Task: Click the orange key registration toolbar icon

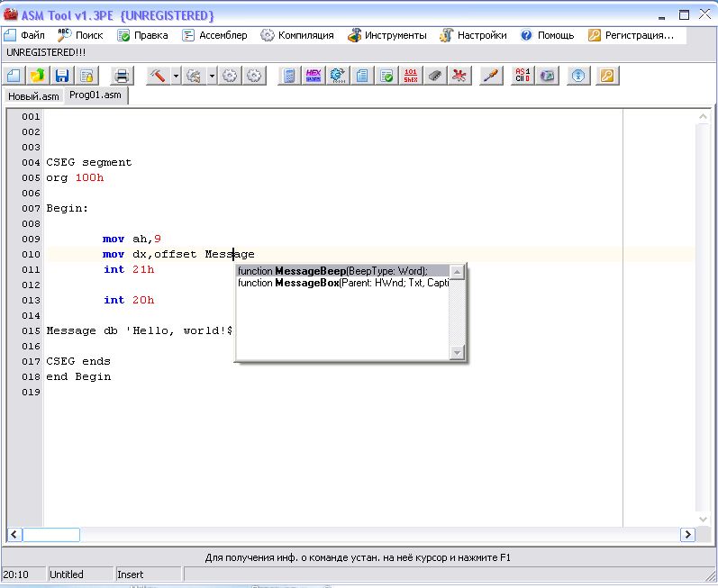Action: click(607, 76)
